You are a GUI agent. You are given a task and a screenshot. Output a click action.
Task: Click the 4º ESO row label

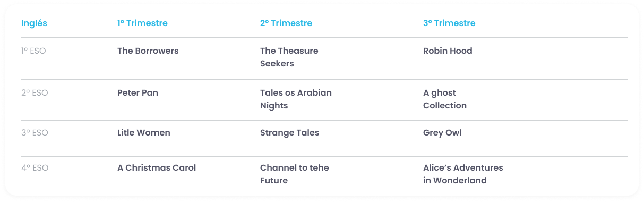(x=35, y=168)
